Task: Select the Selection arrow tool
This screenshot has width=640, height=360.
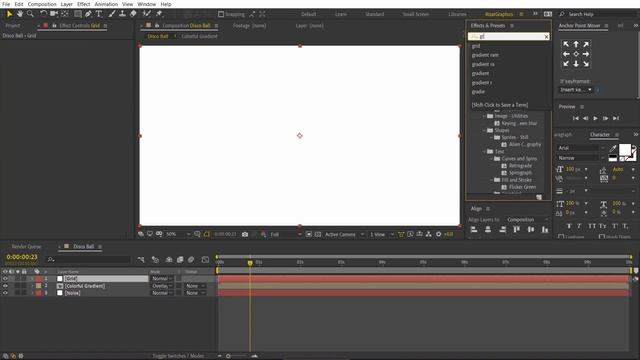Action: (9, 14)
